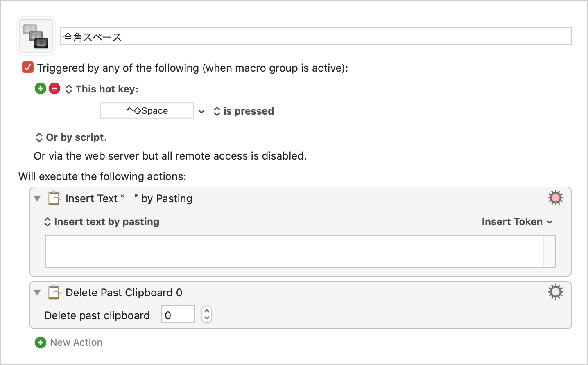Change the Insert text by pasting mode
The height and width of the screenshot is (365, 588).
tap(102, 222)
